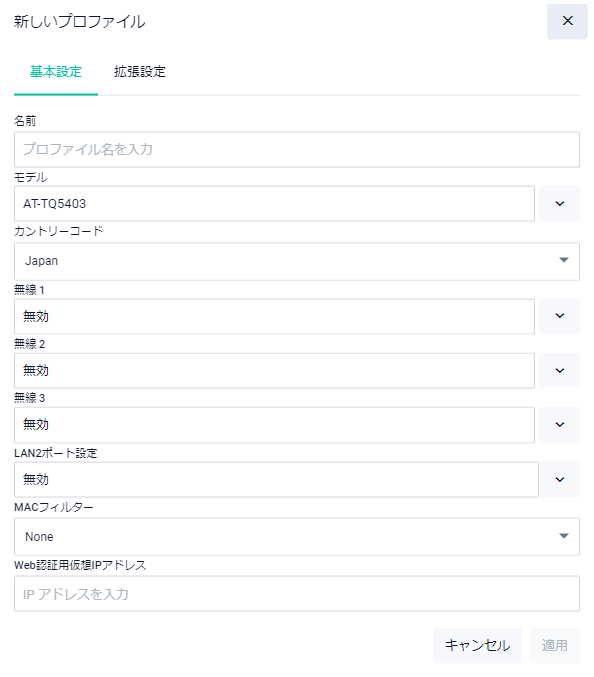The height and width of the screenshot is (677, 594).
Task: Open the LAN2ポート設定 chevron dropdown
Action: pyautogui.click(x=559, y=480)
